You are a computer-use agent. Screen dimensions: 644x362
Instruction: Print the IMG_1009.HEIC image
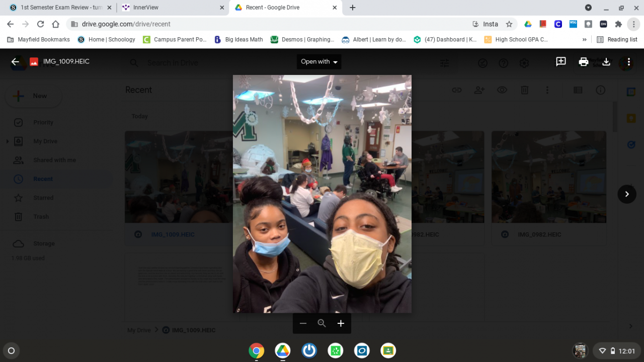tap(584, 62)
